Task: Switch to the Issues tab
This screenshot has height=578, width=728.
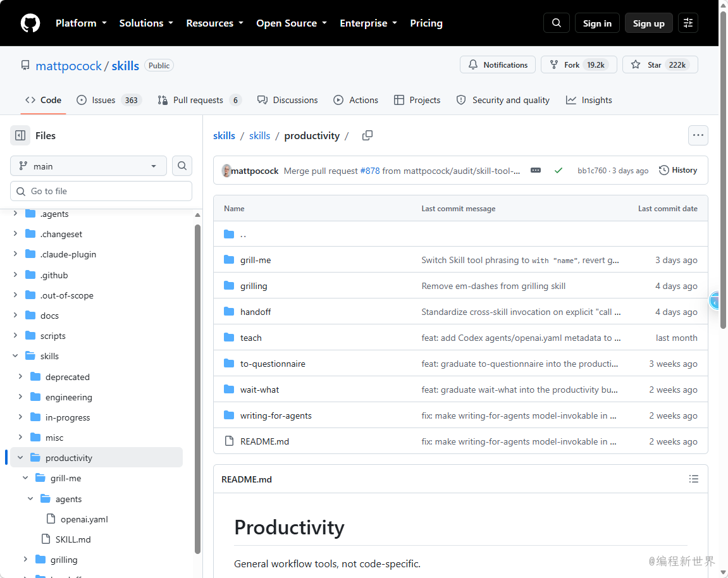Action: [x=109, y=100]
